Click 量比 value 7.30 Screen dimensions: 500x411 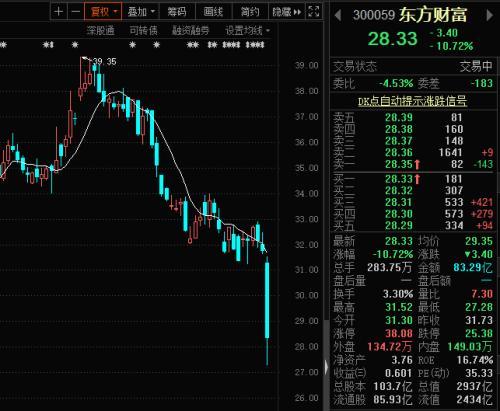click(482, 294)
